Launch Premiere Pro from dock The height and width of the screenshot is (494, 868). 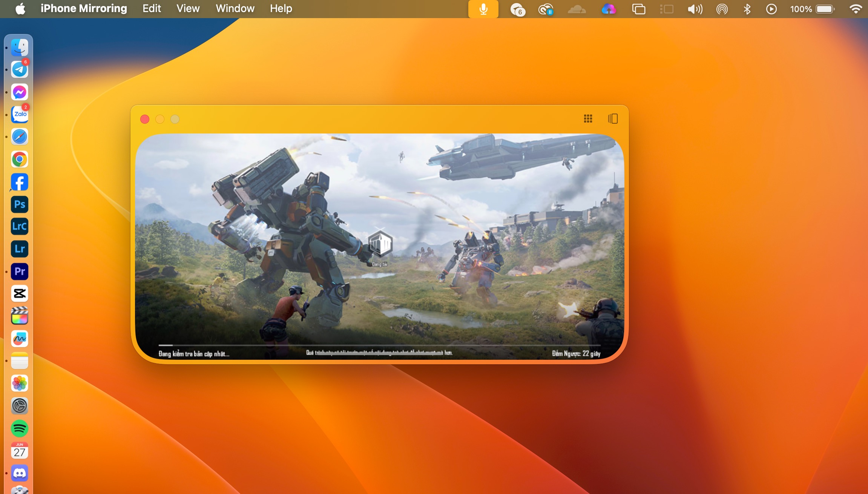tap(20, 272)
